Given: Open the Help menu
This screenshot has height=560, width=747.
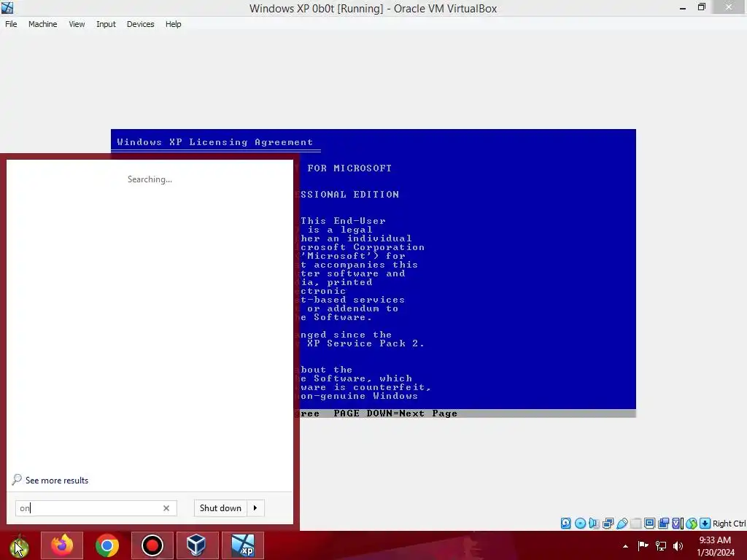Looking at the screenshot, I should 174,24.
